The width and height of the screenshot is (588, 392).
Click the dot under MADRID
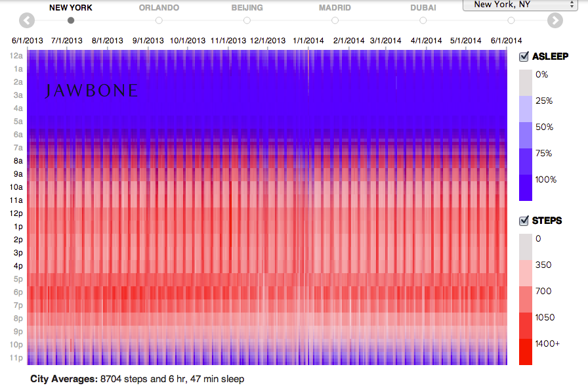pos(335,20)
